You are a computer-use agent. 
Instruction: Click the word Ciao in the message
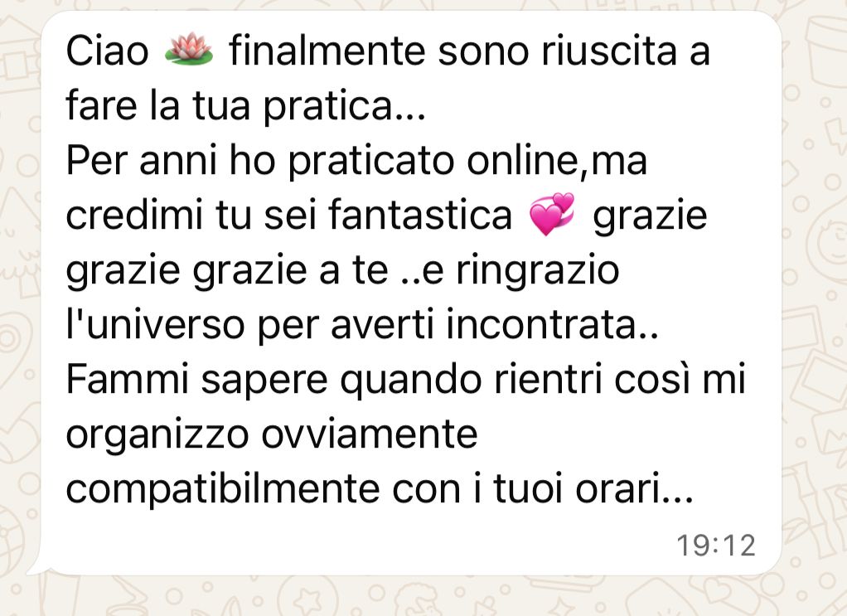pos(107,52)
